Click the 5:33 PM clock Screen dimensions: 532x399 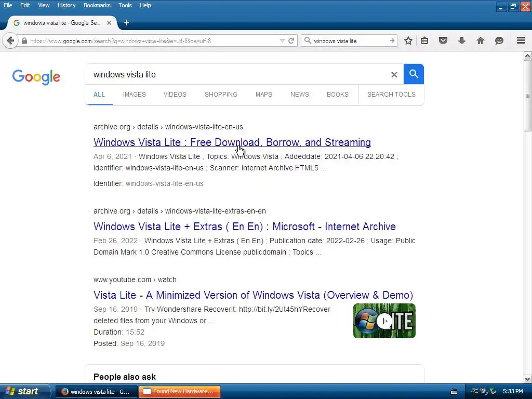tap(513, 392)
